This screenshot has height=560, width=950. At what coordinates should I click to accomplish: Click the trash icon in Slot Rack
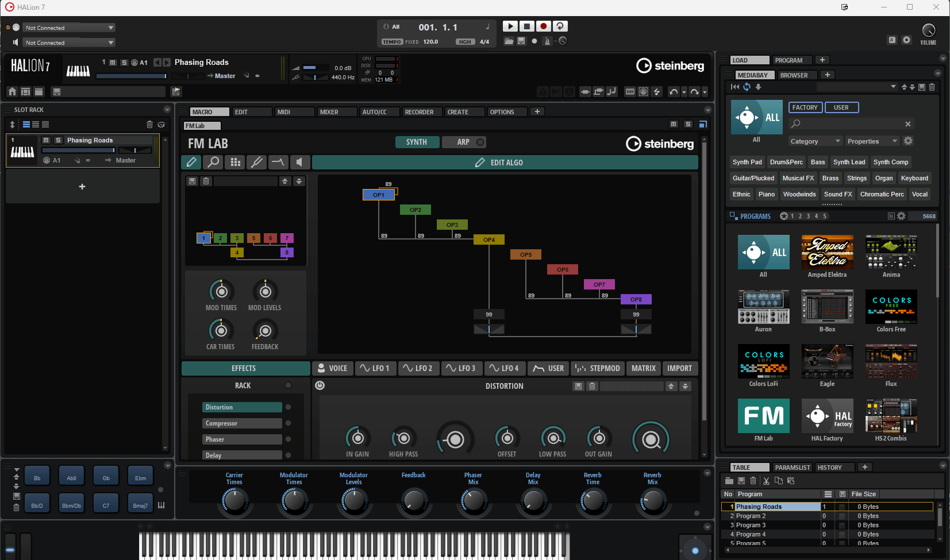(x=149, y=125)
